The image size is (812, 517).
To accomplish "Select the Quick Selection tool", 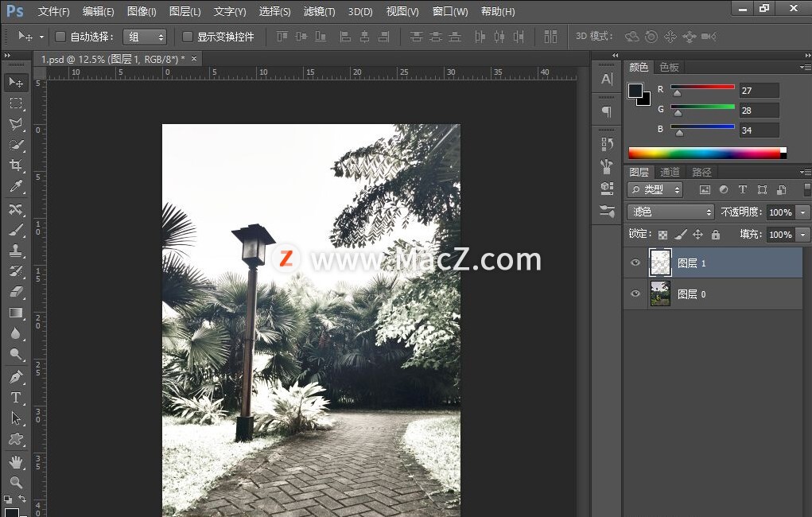I will (16, 145).
